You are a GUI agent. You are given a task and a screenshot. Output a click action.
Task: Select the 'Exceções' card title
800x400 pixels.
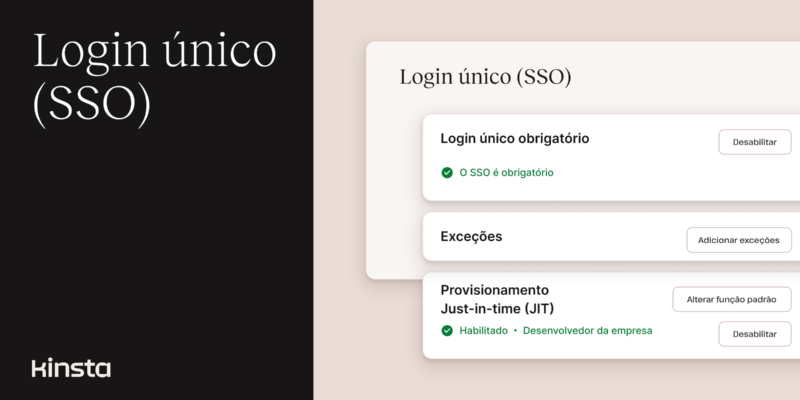coord(471,237)
